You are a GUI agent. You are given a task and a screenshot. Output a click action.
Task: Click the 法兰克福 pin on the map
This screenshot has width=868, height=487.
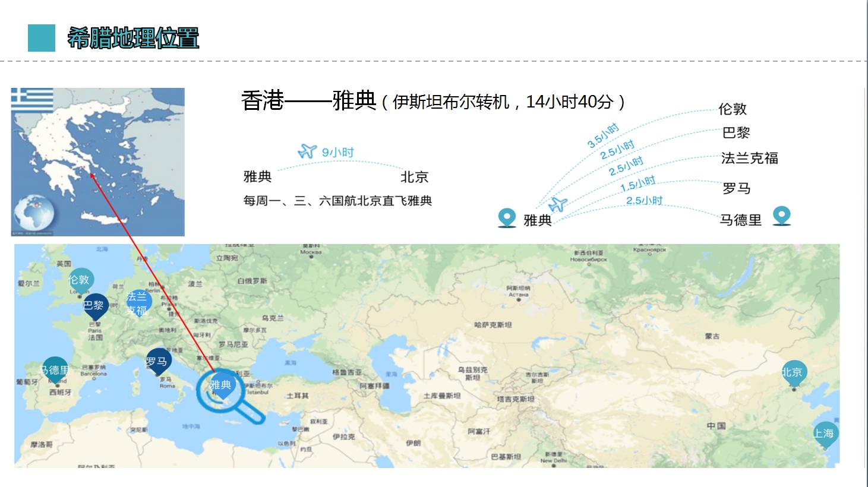tap(138, 302)
